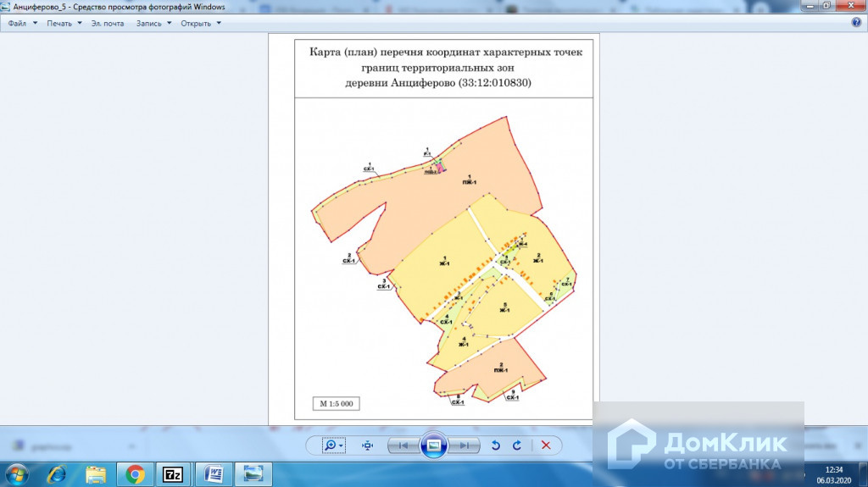This screenshot has height=487, width=868.
Task: Open the help question mark icon
Action: [856, 23]
